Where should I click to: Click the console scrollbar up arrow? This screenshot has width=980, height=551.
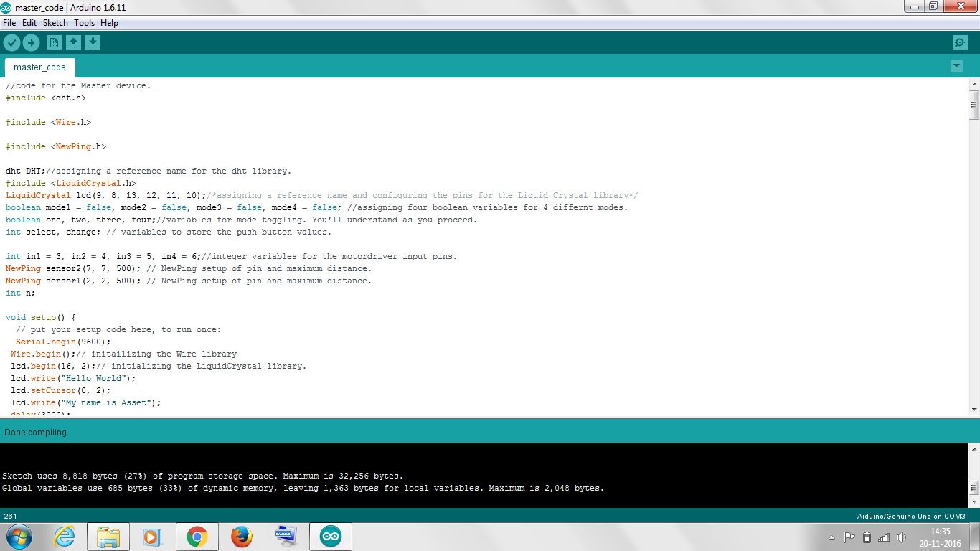(x=974, y=449)
